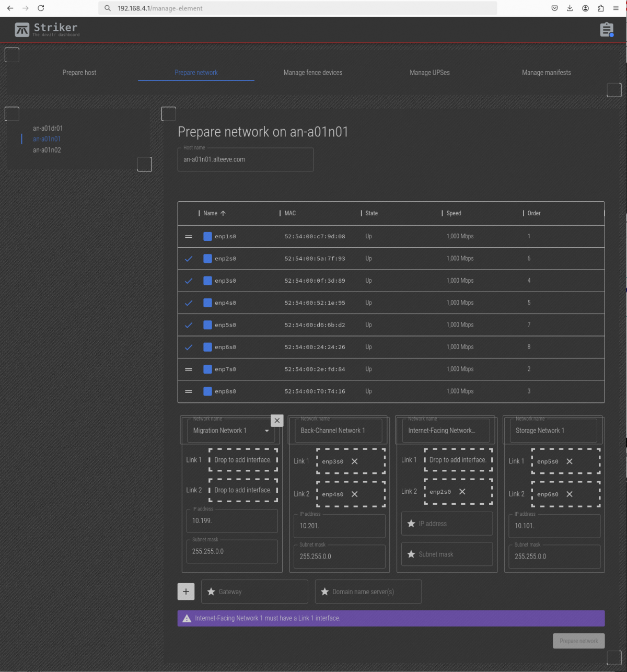This screenshot has width=627, height=672.
Task: Remove enp3s0 from Back-Channel Link 1
Action: point(355,461)
